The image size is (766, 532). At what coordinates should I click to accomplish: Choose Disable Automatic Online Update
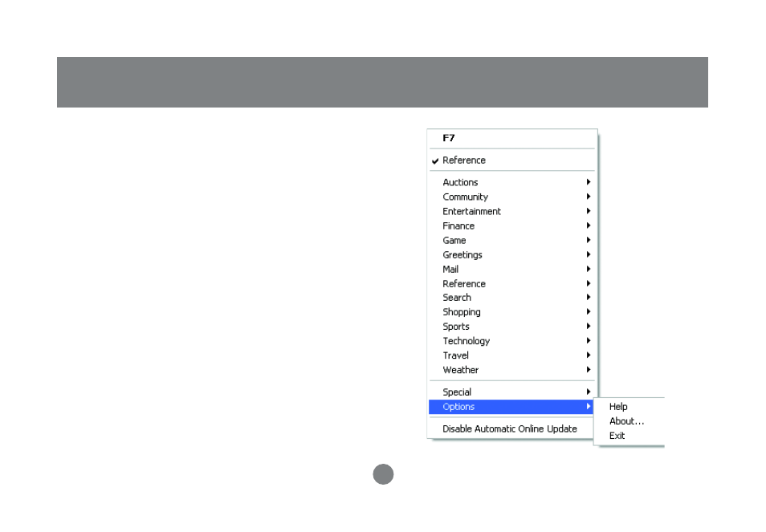pos(511,428)
